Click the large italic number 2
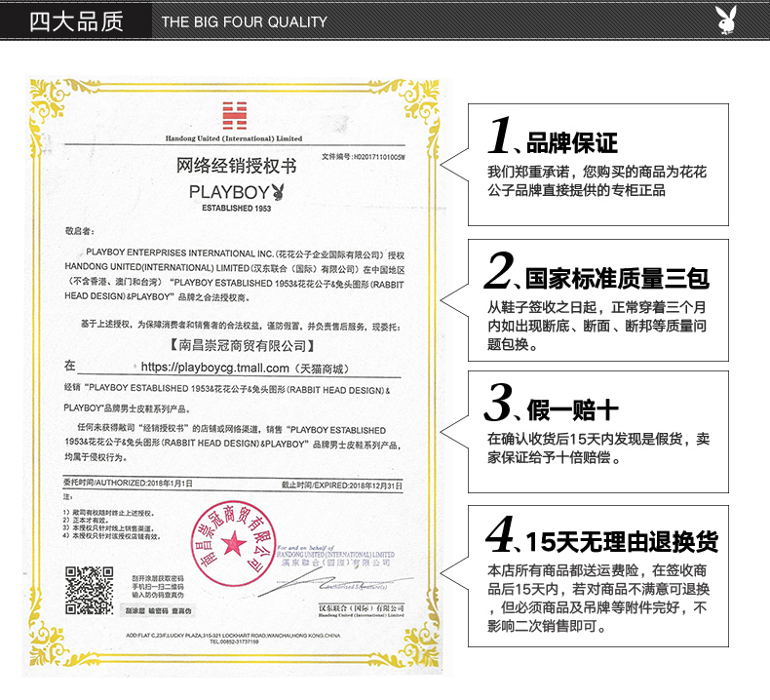770x700 pixels. 500,270
